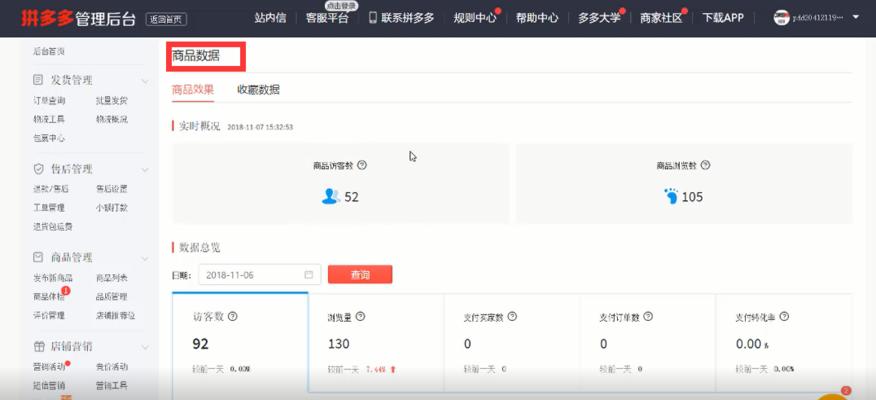The width and height of the screenshot is (876, 400).
Task: Collapse the 店铺营销 section chevron
Action: (145, 347)
